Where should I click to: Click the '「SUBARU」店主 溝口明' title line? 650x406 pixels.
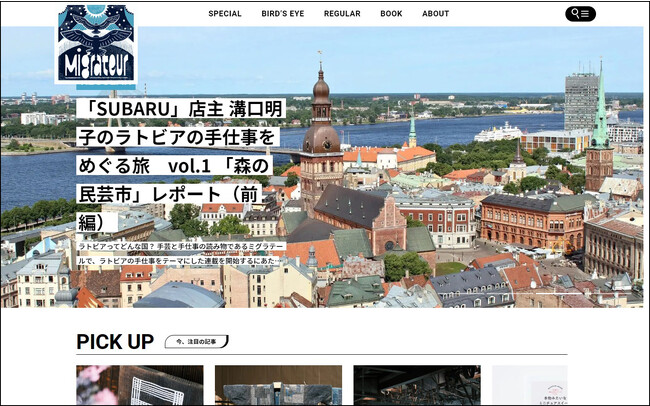click(180, 108)
